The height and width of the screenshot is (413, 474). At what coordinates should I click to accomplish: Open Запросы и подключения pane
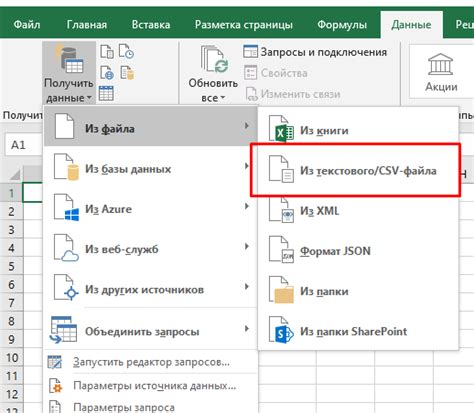pyautogui.click(x=315, y=52)
